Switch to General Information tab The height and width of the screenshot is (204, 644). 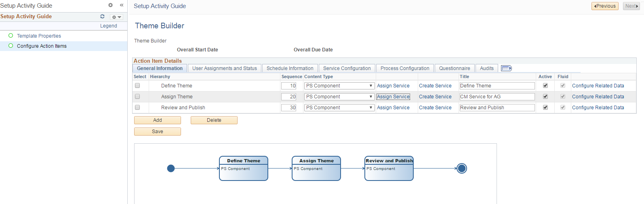pos(160,68)
